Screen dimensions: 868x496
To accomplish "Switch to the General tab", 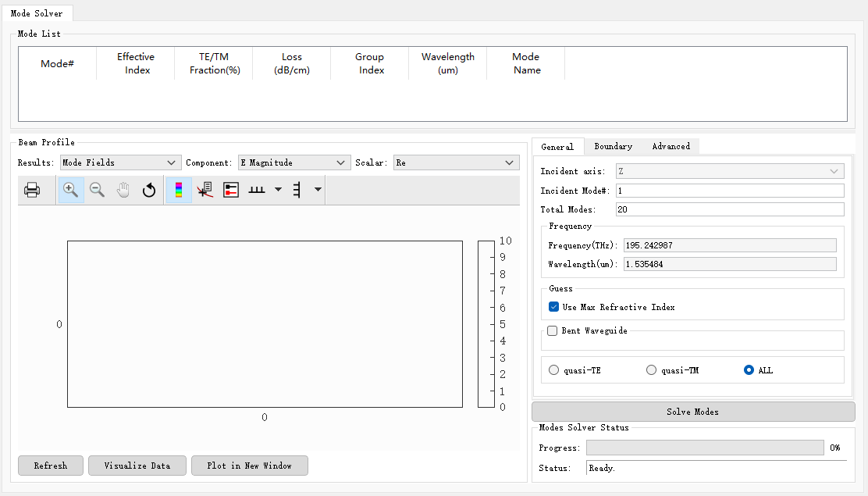I will pyautogui.click(x=557, y=146).
